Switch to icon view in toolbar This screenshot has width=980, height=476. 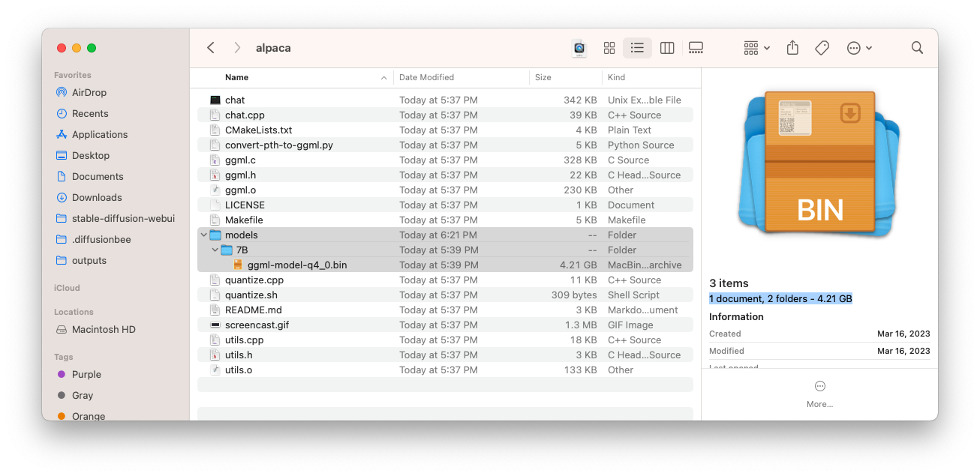(609, 48)
